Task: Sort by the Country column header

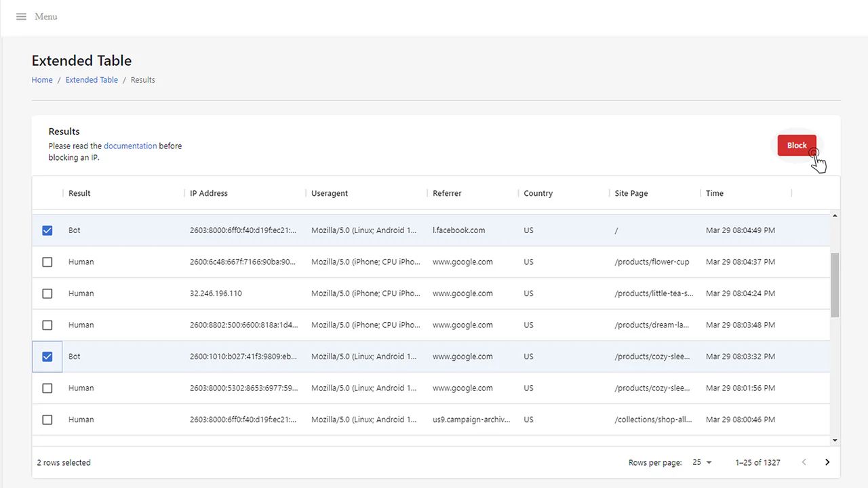Action: pos(538,193)
